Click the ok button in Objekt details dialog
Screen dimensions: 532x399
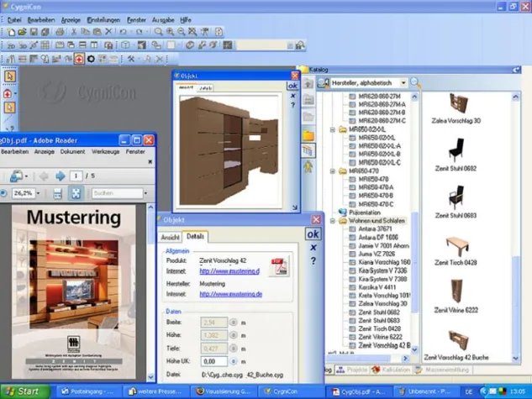313,234
